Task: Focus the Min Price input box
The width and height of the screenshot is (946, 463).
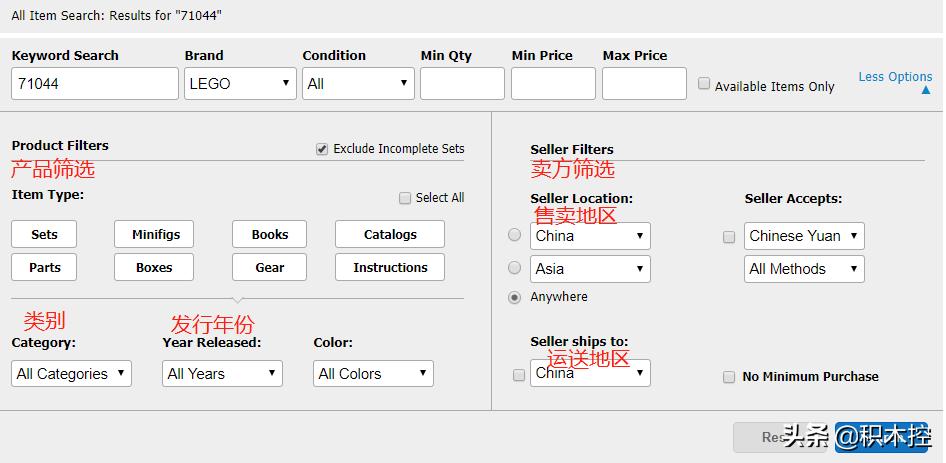Action: coord(553,84)
